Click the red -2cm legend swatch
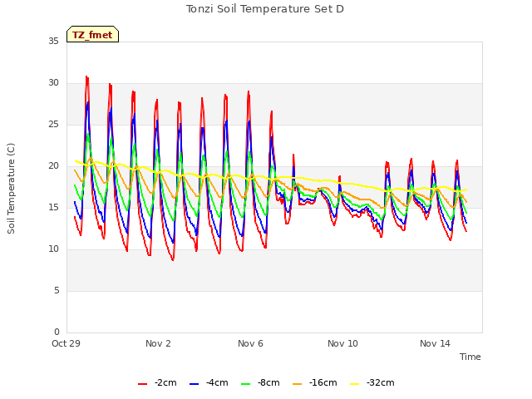Viewport: 532px width, 399px height. point(142,384)
